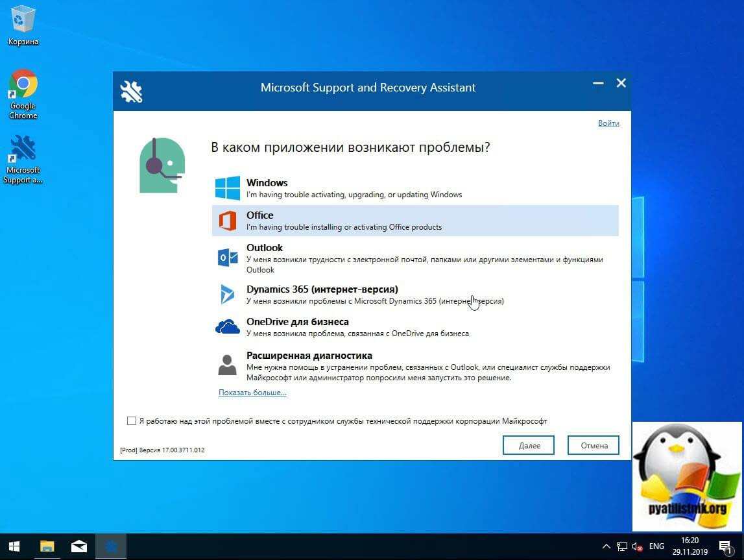Click Показать больше to show more options
Image resolution: width=744 pixels, height=560 pixels.
pyautogui.click(x=252, y=392)
